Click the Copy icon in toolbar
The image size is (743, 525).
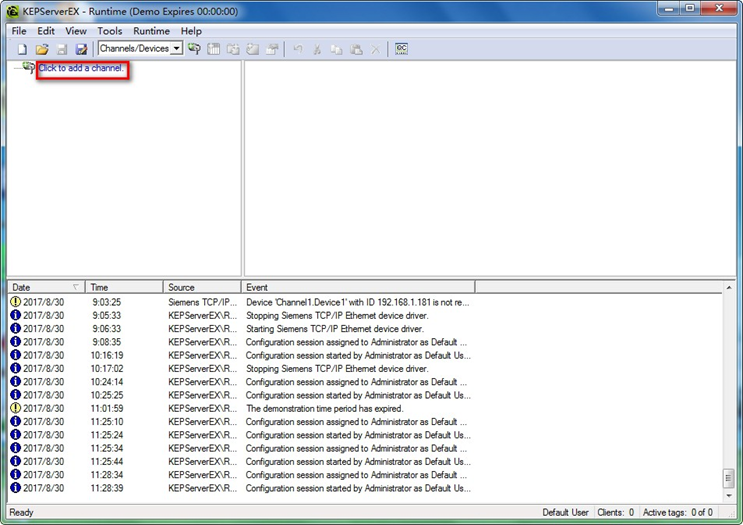pos(336,48)
